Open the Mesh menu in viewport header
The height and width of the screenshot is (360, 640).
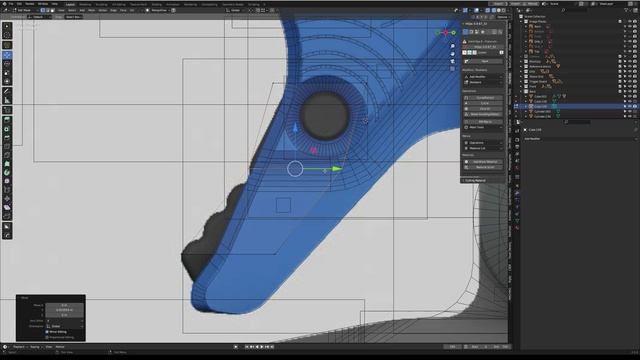(x=91, y=10)
